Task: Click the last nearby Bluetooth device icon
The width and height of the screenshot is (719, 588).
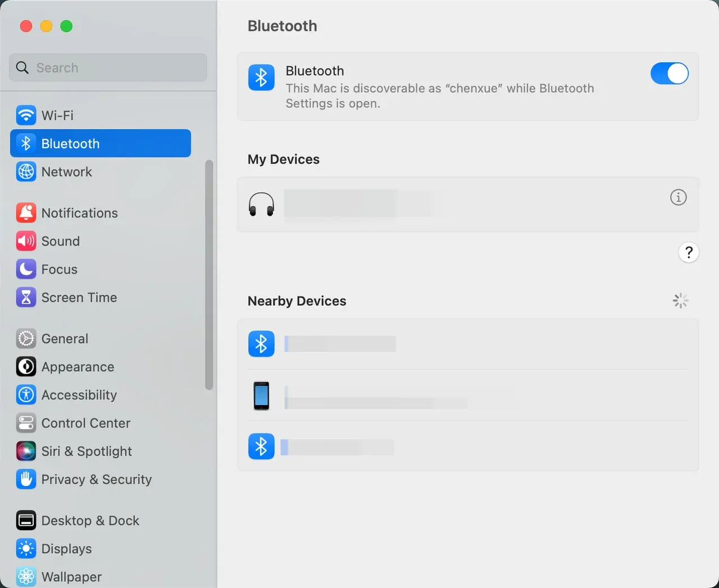Action: tap(261, 446)
